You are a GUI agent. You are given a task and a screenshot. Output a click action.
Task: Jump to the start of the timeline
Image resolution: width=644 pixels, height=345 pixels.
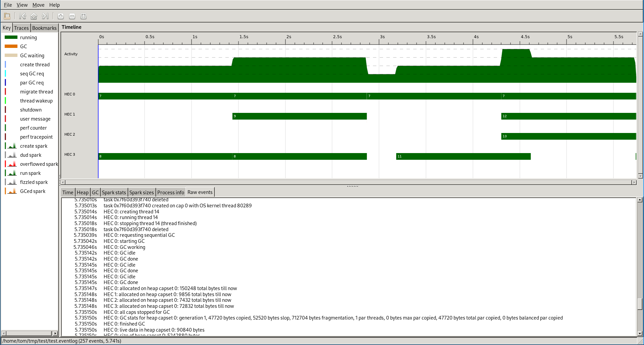(x=22, y=16)
